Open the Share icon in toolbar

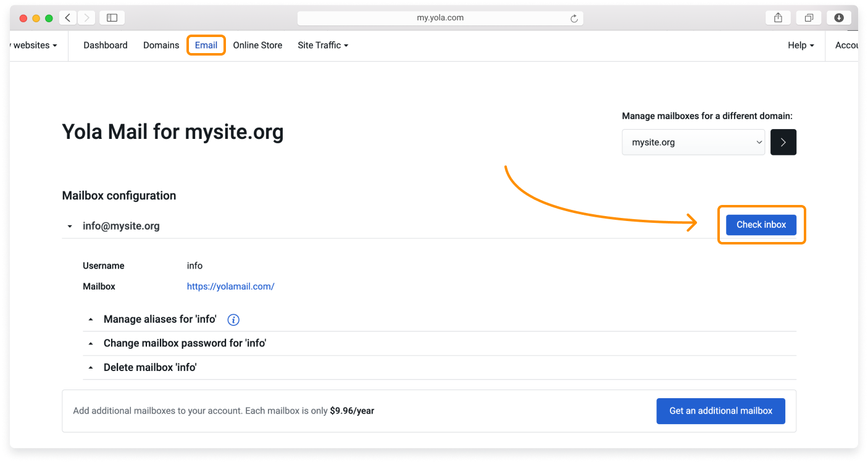(778, 18)
